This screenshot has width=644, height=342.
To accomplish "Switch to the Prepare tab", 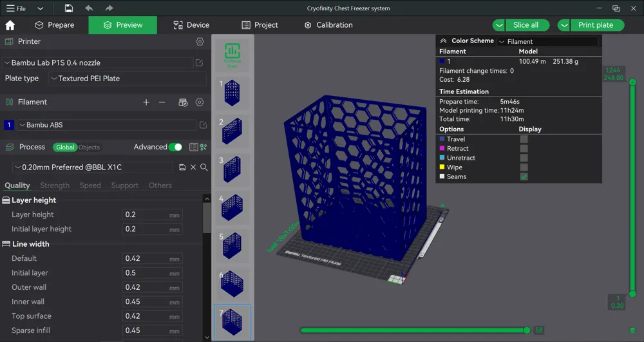I will click(55, 25).
